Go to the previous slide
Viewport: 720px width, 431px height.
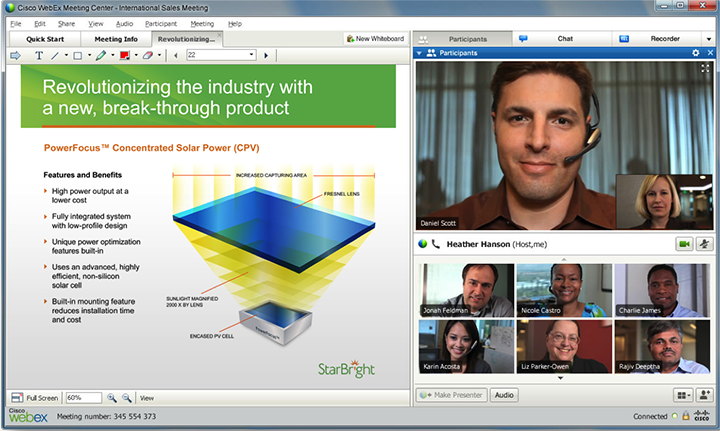(175, 56)
